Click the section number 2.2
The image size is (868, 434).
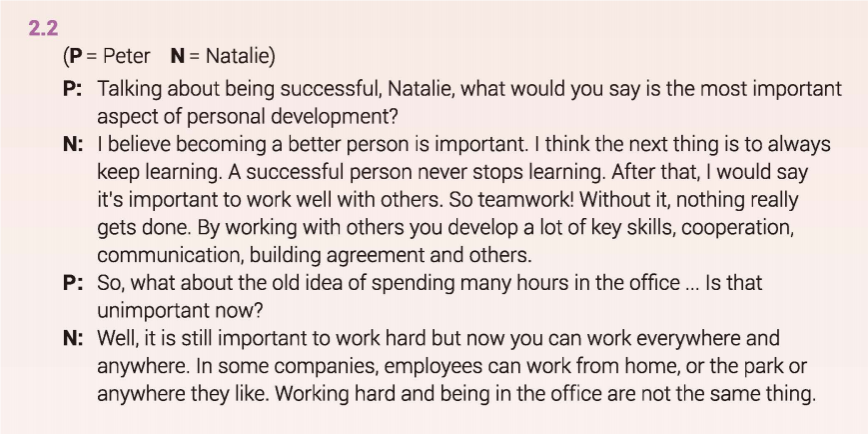(43, 30)
